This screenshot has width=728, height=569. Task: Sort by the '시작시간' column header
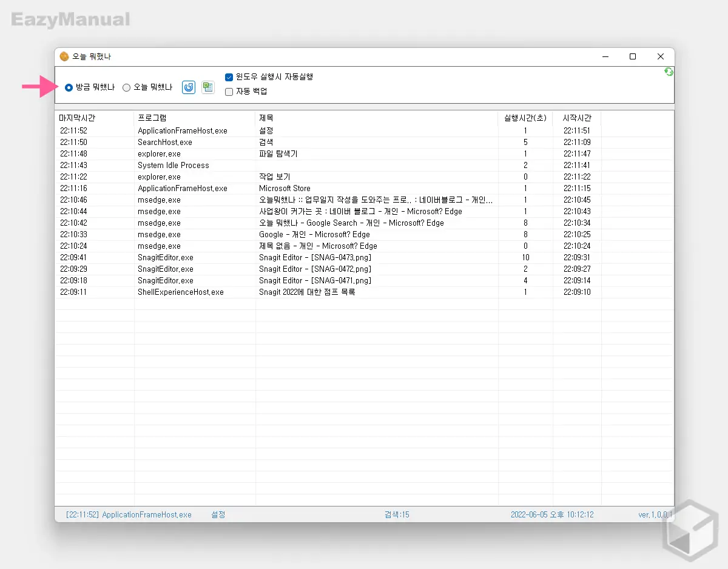tap(576, 118)
